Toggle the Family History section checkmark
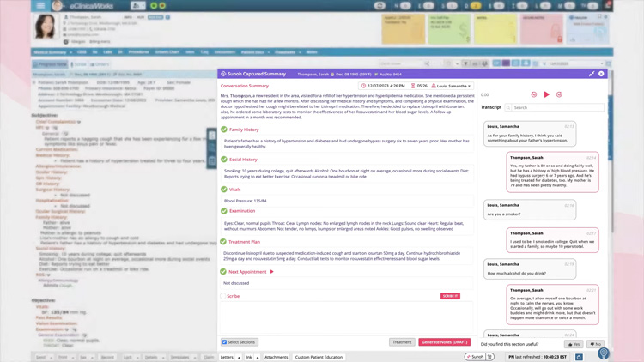The width and height of the screenshot is (644, 362). point(224,130)
